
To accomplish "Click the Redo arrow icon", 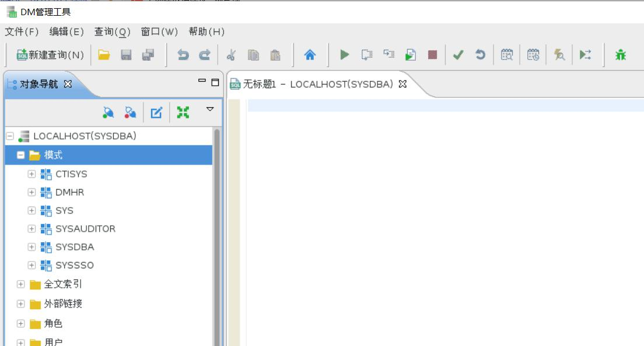I will point(205,55).
